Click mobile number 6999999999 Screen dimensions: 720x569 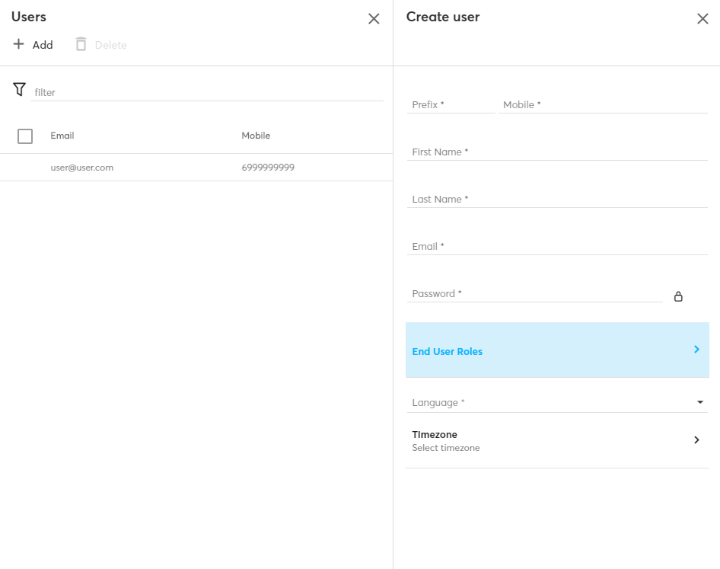point(268,168)
